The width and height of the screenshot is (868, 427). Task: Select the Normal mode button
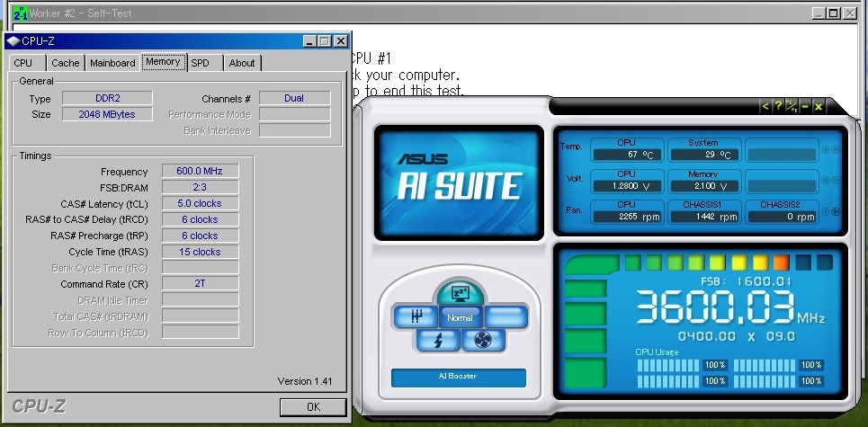click(461, 317)
